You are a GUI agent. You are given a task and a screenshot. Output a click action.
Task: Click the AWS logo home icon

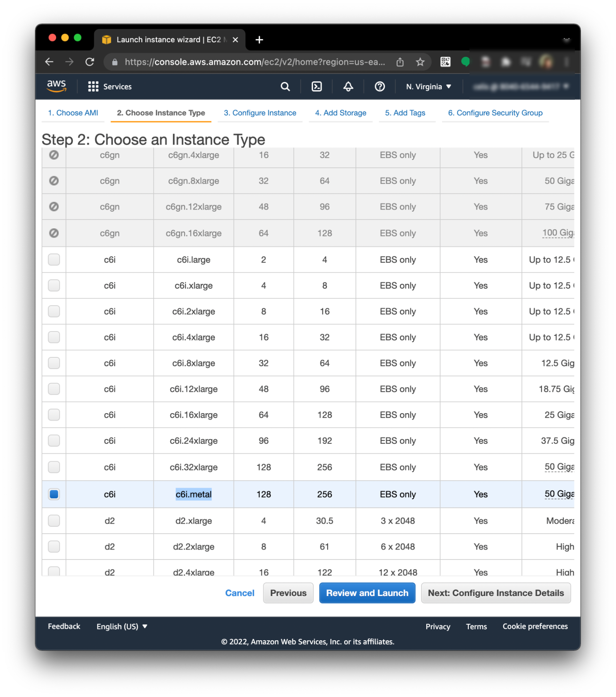click(x=56, y=86)
